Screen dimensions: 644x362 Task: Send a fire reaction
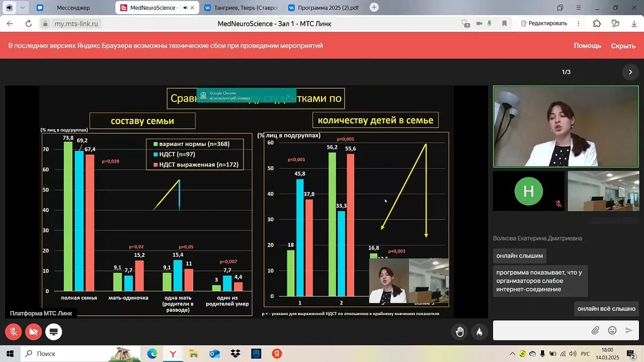[479, 332]
